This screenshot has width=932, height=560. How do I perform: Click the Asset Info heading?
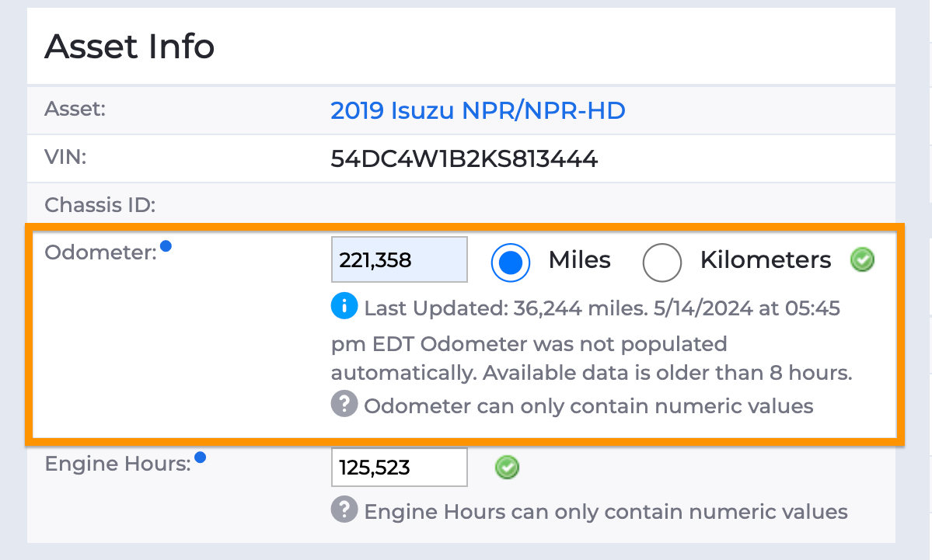(x=130, y=47)
